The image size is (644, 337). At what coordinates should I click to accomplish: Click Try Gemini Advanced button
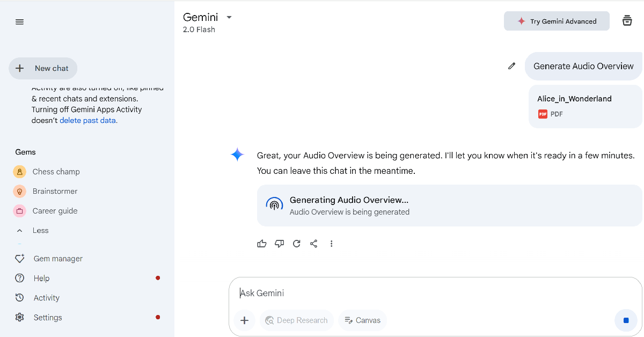click(x=557, y=21)
